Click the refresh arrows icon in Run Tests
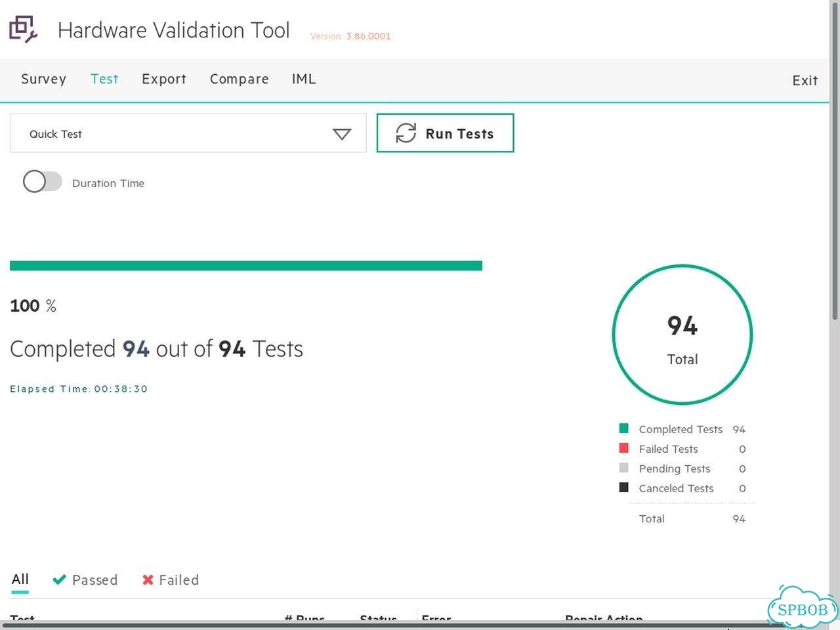 (406, 133)
